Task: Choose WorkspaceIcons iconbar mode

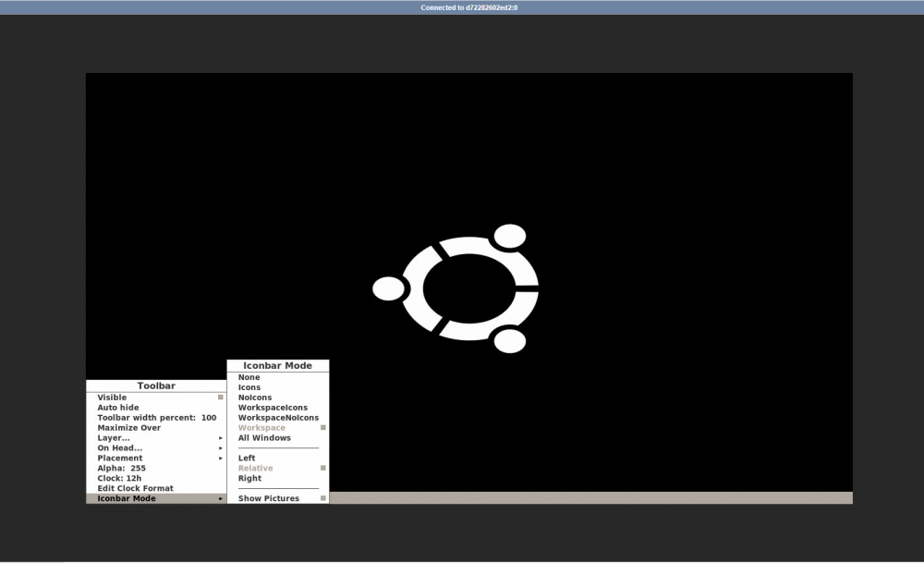Action: 277,408
